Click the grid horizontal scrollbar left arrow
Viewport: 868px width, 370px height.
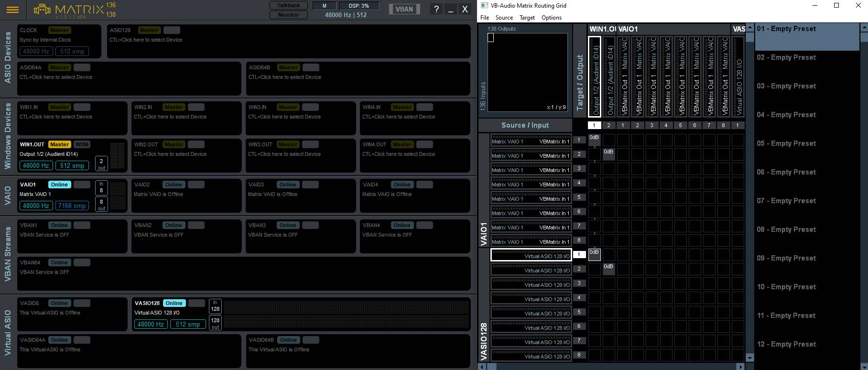pos(482,367)
